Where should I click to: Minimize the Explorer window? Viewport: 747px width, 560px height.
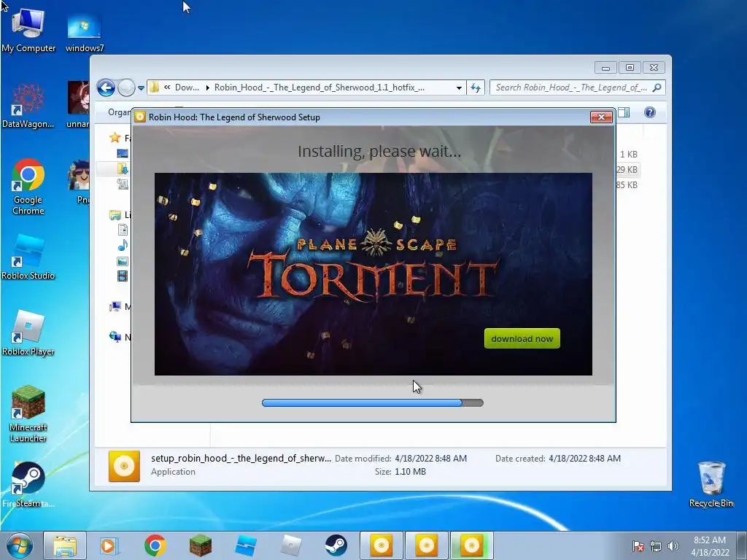(605, 68)
